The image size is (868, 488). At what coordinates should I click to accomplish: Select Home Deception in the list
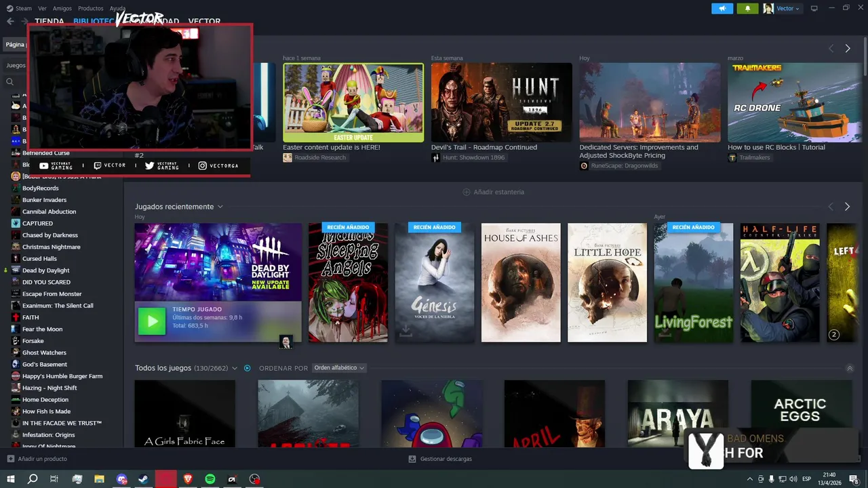click(x=45, y=400)
